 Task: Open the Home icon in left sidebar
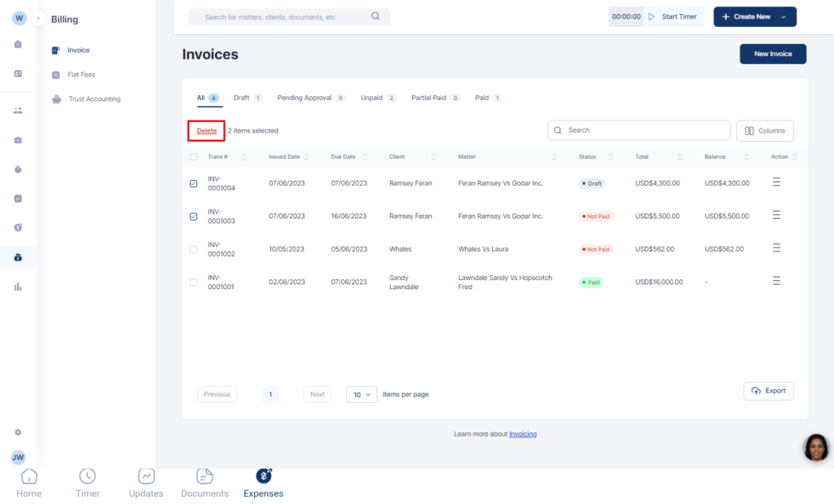(18, 44)
